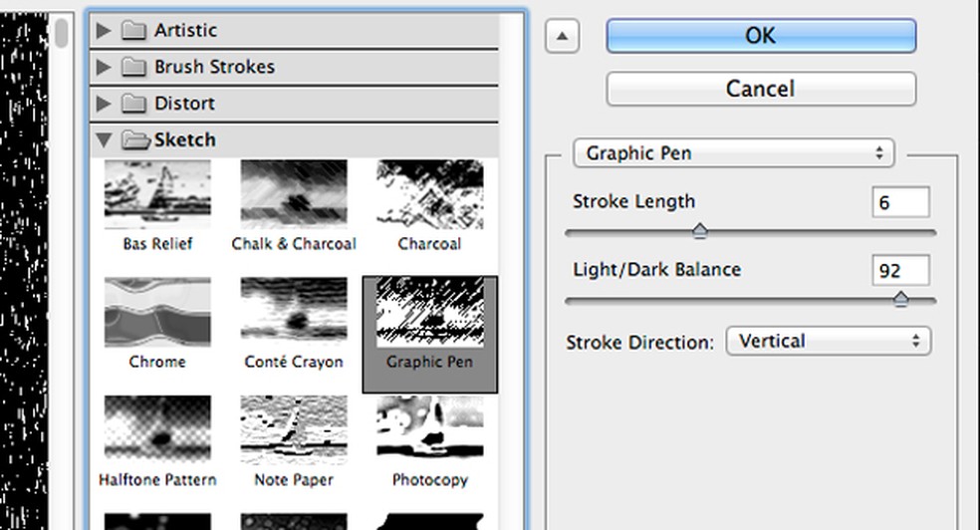Image resolution: width=980 pixels, height=530 pixels.
Task: Choose the Chalk & Charcoal filter thumbnail
Action: coord(294,195)
